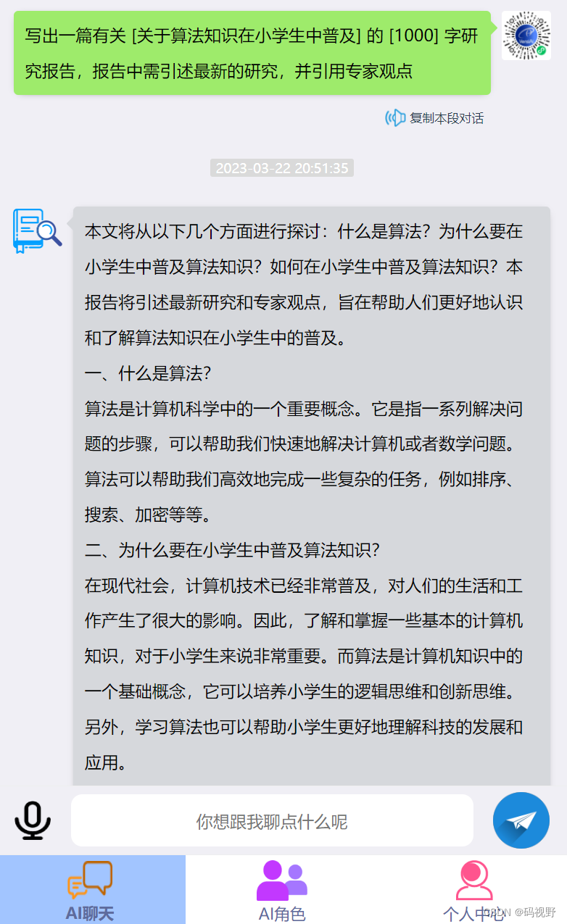The image size is (567, 924).
Task: Tap the microphone voice input icon
Action: (33, 820)
